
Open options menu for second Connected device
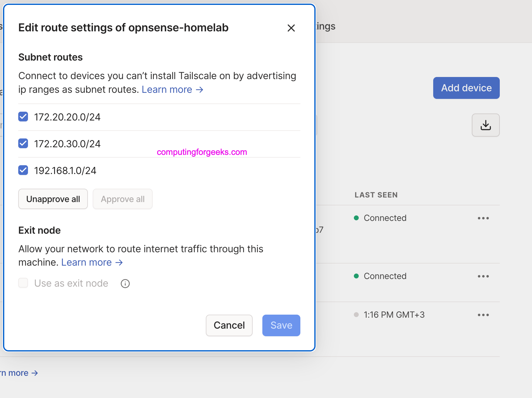(483, 276)
